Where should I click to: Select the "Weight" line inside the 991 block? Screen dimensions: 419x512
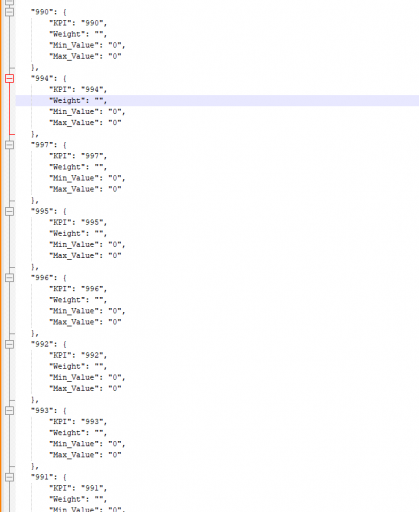point(78,499)
